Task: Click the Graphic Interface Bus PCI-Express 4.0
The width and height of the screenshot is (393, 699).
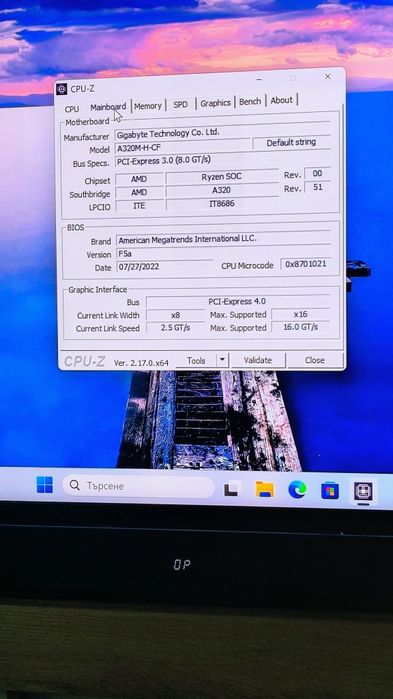Action: point(238,302)
